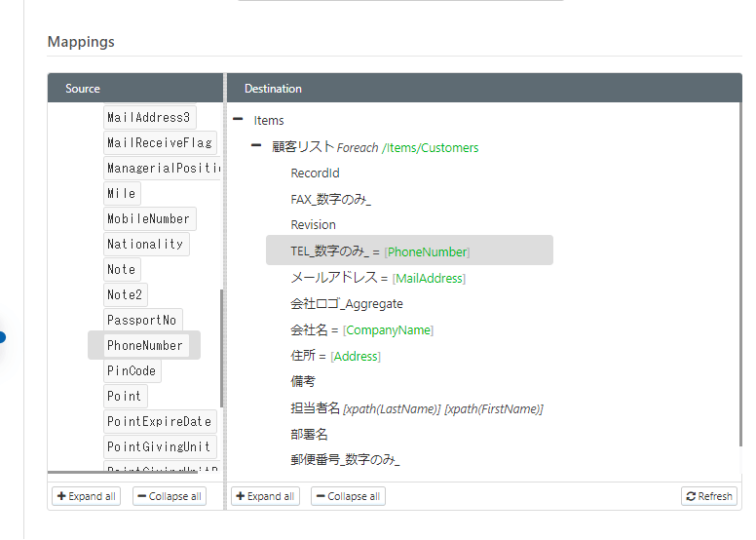
Task: Select the 会社名 destination mapping row
Action: 361,329
